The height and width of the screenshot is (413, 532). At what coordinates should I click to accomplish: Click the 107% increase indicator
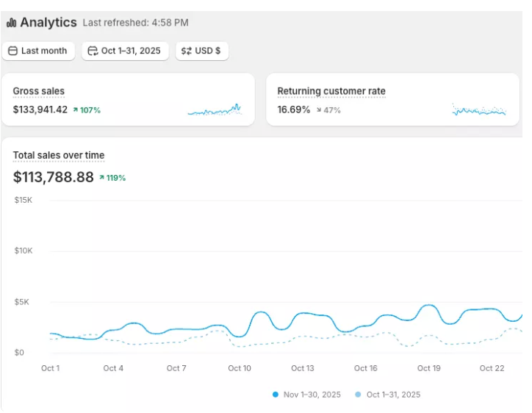pyautogui.click(x=87, y=110)
